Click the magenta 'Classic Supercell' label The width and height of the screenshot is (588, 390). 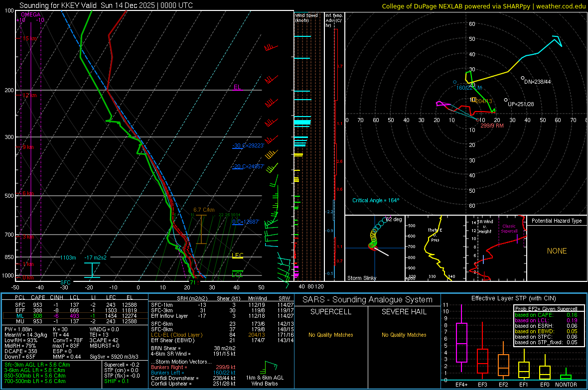(x=509, y=229)
